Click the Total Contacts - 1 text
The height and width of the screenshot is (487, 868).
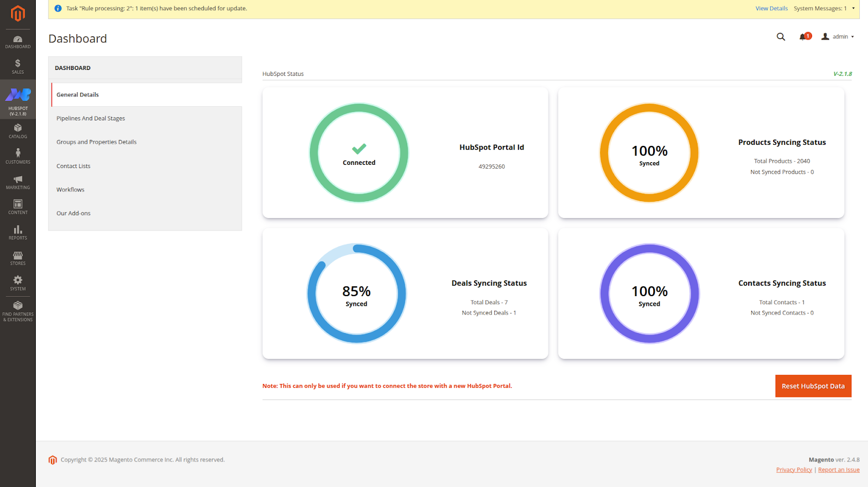[782, 303]
